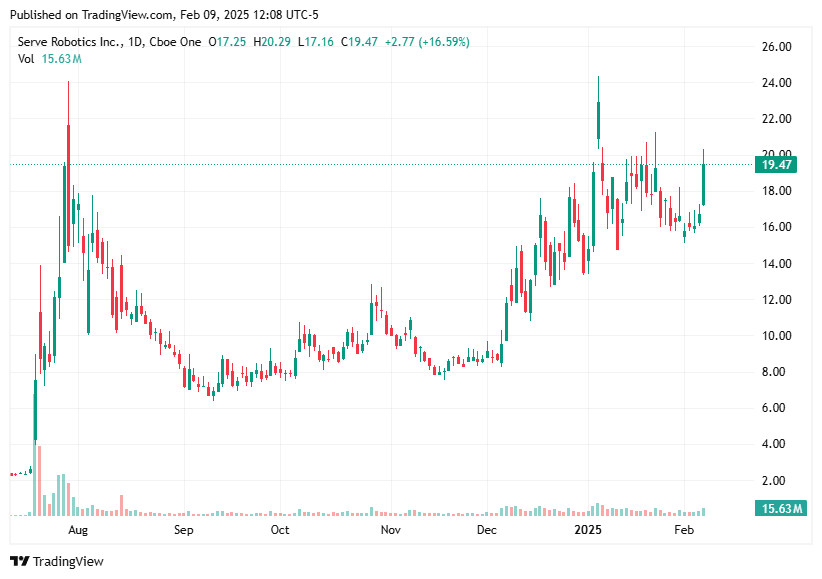Viewport: 822px width, 579px height.
Task: Click the Dec label on time axis
Action: coord(486,530)
